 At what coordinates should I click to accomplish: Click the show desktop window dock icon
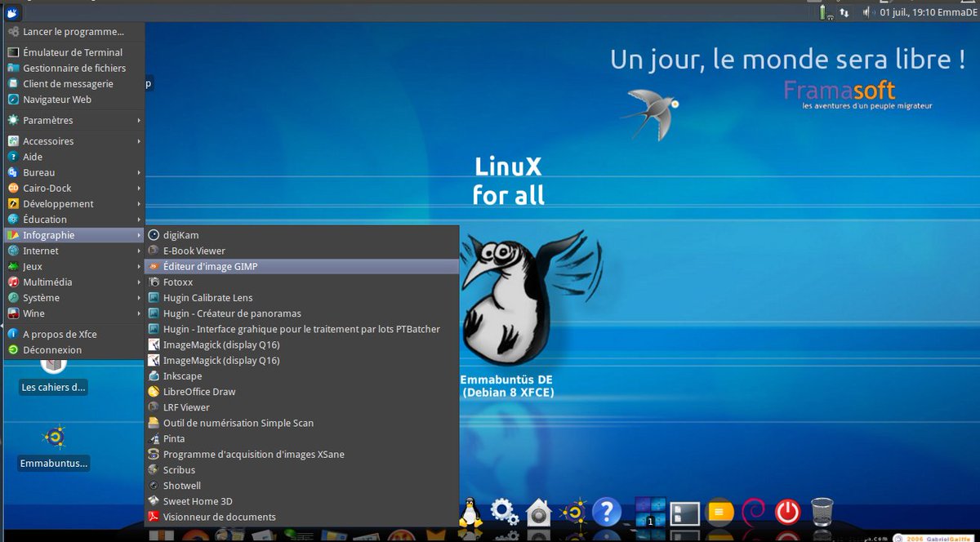685,513
